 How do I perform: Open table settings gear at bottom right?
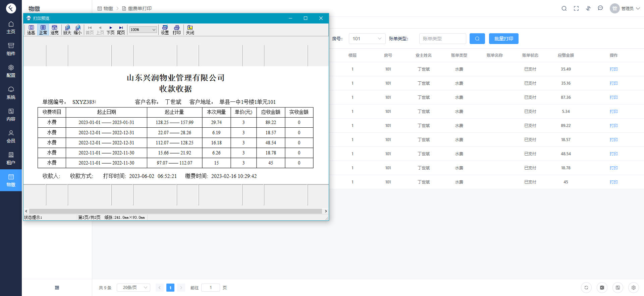(x=634, y=288)
